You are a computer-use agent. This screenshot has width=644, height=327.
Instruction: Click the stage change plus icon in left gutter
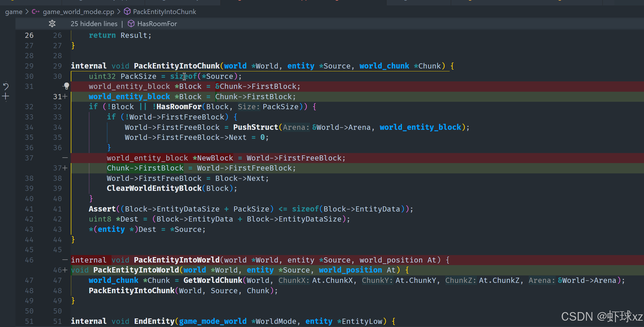click(6, 97)
